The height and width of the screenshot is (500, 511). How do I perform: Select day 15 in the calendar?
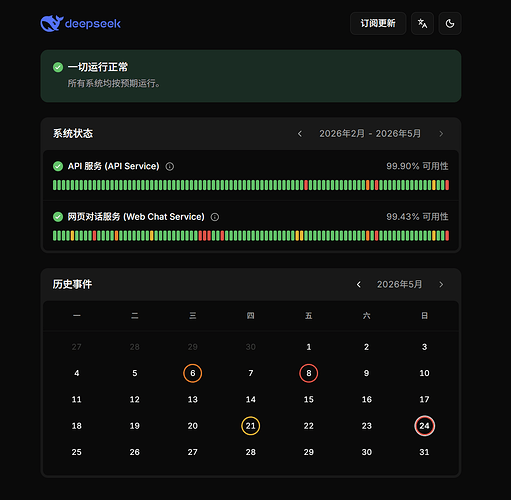(x=309, y=399)
